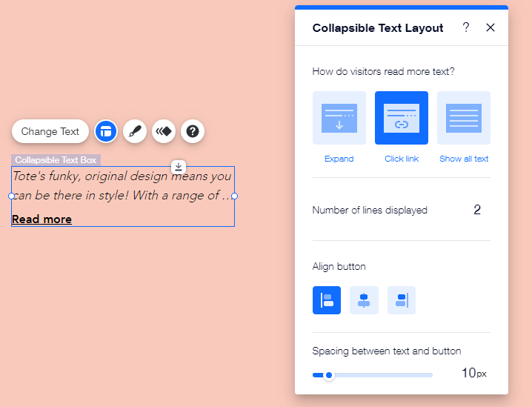The height and width of the screenshot is (407, 532).
Task: Click the Read more link
Action: (x=42, y=219)
